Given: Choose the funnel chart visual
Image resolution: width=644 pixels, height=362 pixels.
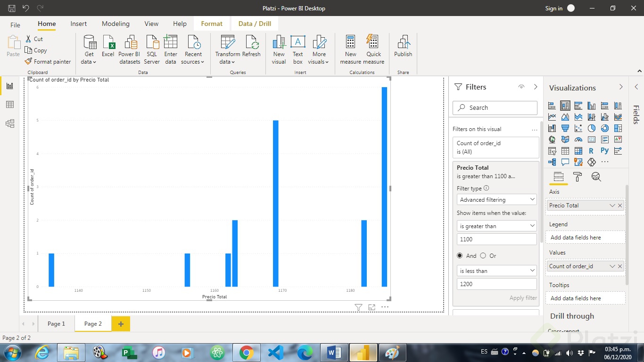Looking at the screenshot, I should pyautogui.click(x=565, y=128).
